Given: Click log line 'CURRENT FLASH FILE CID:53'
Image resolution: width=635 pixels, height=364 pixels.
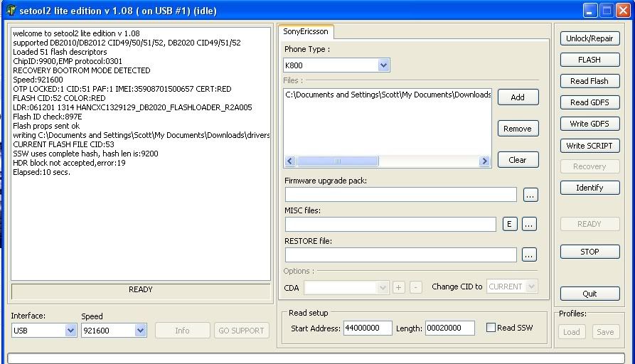Looking at the screenshot, I should tap(63, 144).
